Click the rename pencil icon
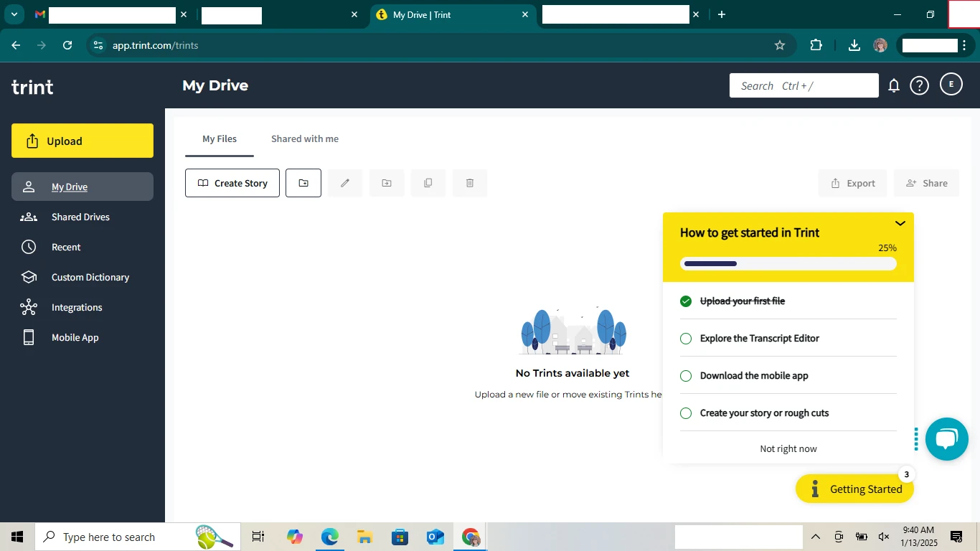Image resolution: width=980 pixels, height=551 pixels. pos(345,183)
